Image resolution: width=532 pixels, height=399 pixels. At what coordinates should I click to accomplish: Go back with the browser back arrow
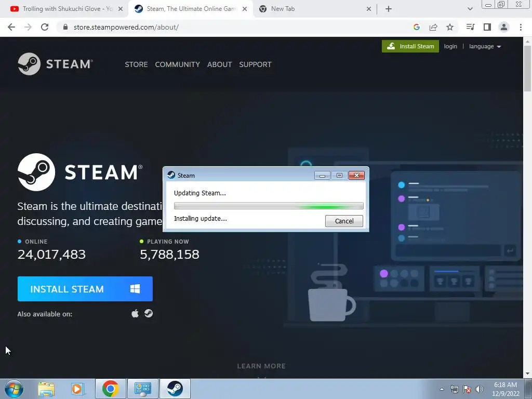[11, 27]
